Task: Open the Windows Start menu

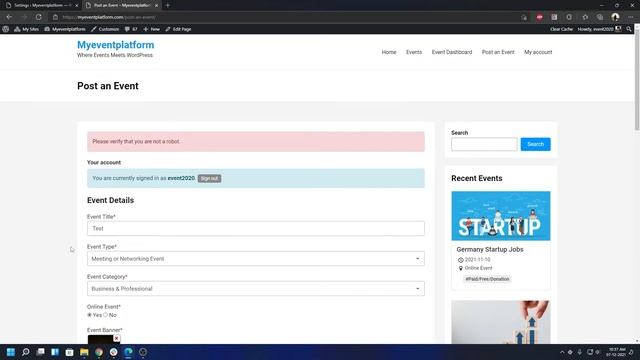Action: (x=11, y=352)
